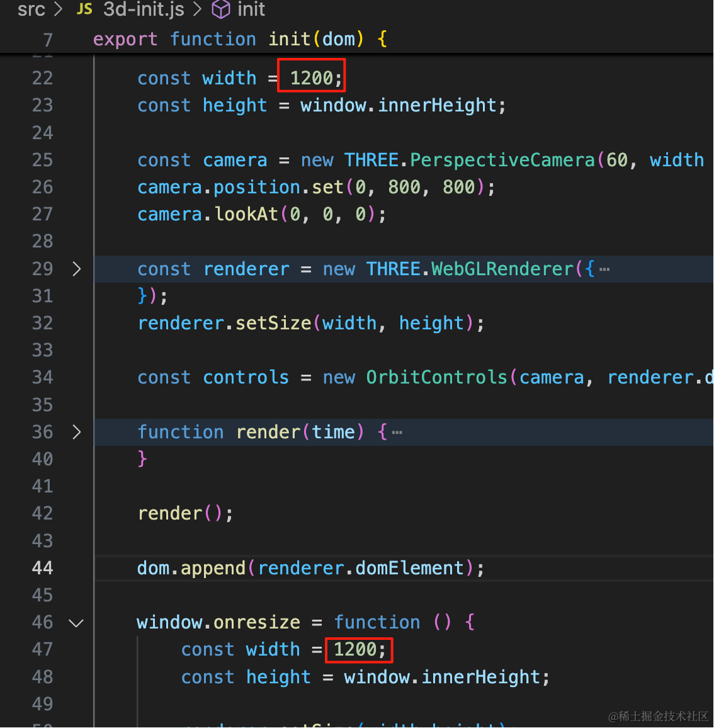Click 'WebGLRenderer' on line 29
The width and height of the screenshot is (714, 728).
tap(502, 270)
